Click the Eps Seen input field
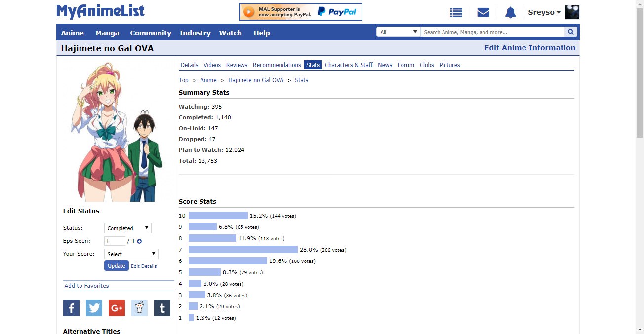Viewport: 644px width, 334px height. pyautogui.click(x=115, y=241)
